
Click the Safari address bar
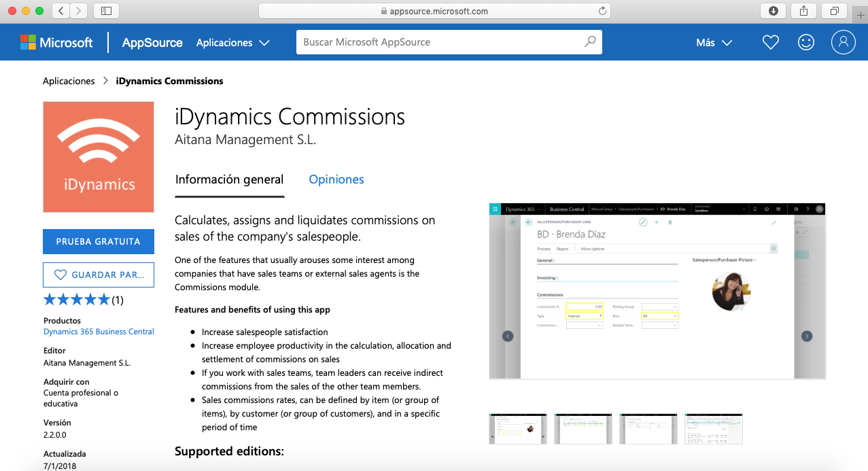(434, 11)
